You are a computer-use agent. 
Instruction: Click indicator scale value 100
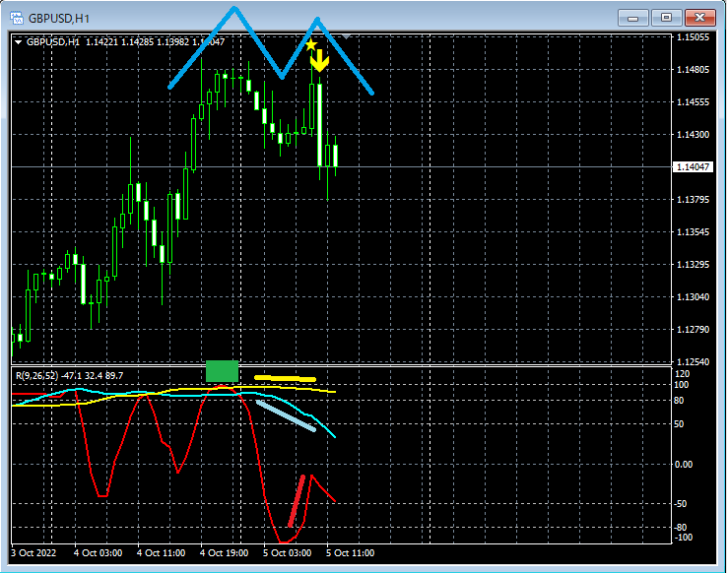tap(682, 385)
